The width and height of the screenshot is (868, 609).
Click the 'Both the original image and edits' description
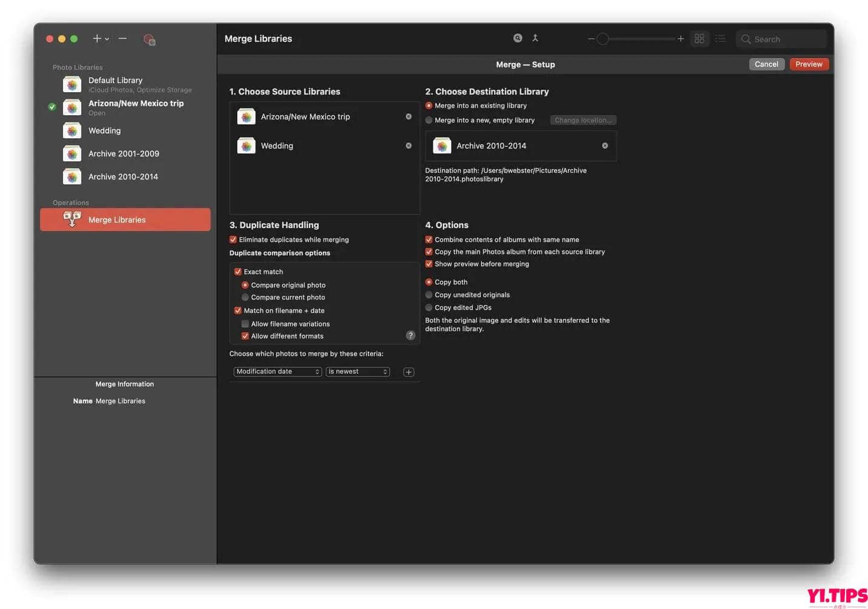tap(518, 325)
